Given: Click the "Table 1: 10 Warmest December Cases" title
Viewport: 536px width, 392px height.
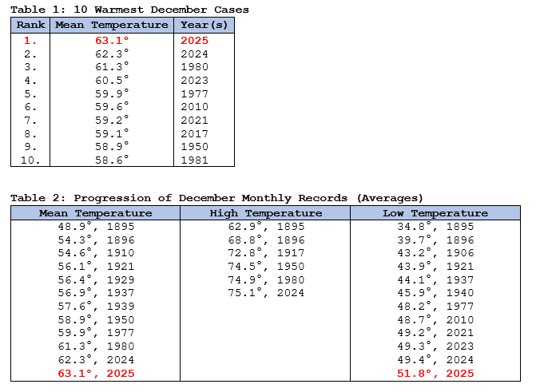Looking at the screenshot, I should coord(129,10).
